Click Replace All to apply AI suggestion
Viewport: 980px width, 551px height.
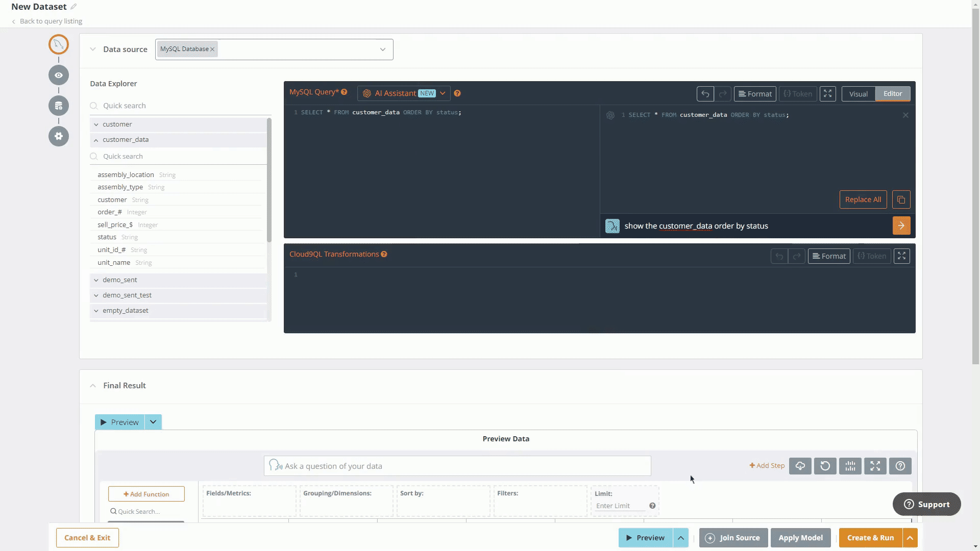(x=863, y=199)
